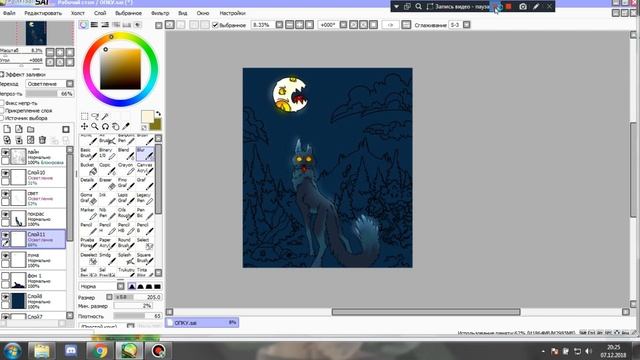640x360 pixels.
Task: Show the фон 1 layer visibility box
Action: click(5, 276)
